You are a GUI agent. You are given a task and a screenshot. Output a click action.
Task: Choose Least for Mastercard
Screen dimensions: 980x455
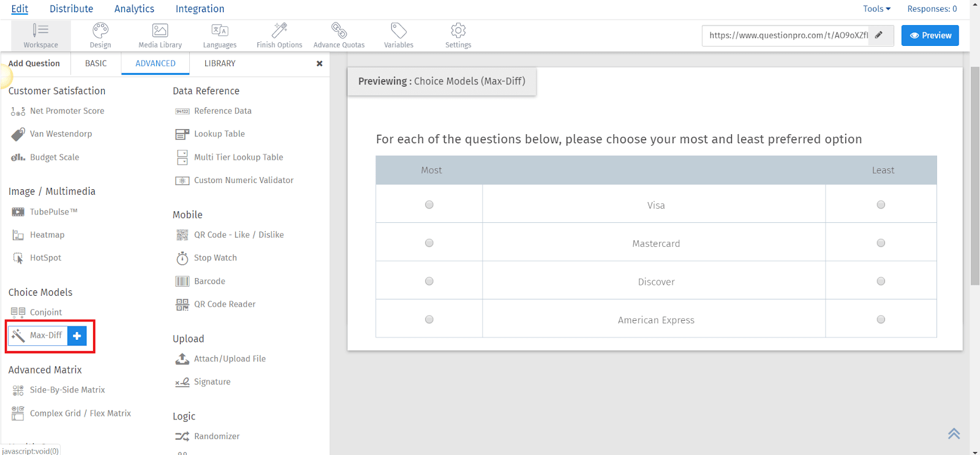[x=881, y=243]
